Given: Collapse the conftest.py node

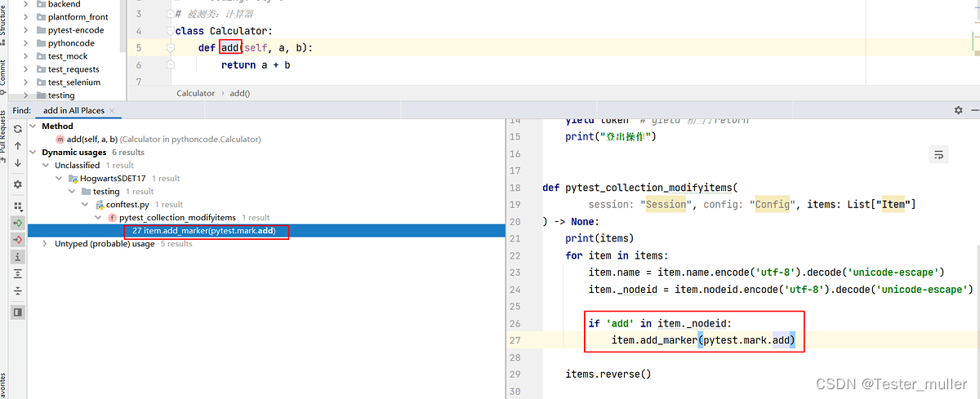Looking at the screenshot, I should tap(86, 204).
